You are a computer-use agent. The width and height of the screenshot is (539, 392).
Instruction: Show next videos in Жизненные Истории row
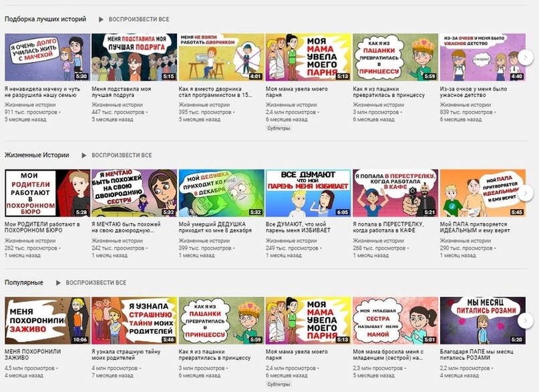click(526, 193)
